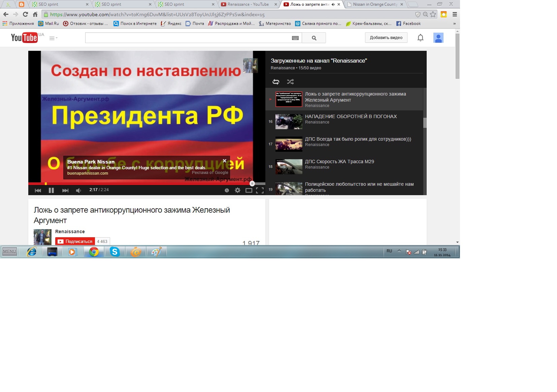Open the player settings gear

(237, 190)
